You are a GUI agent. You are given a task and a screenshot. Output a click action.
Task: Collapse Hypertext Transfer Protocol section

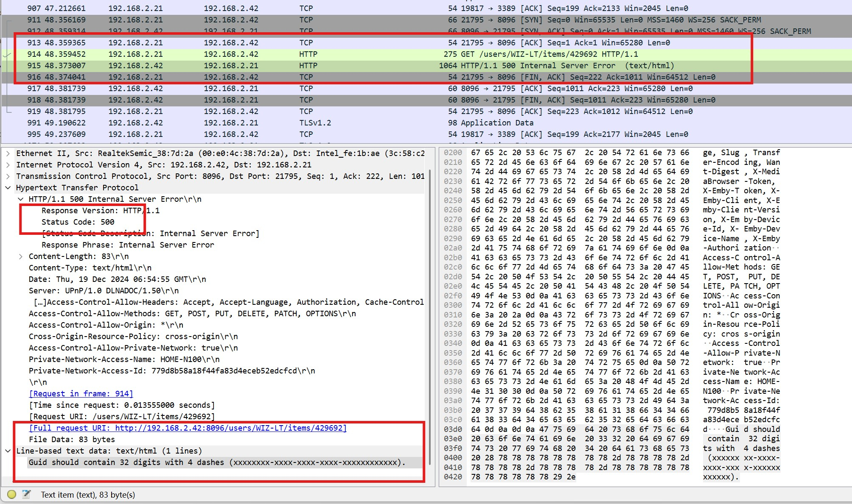coord(8,188)
